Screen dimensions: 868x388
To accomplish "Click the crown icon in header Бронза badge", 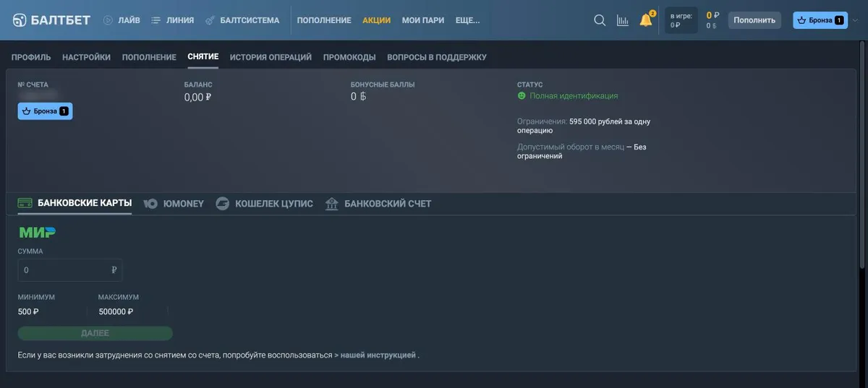I will 801,20.
